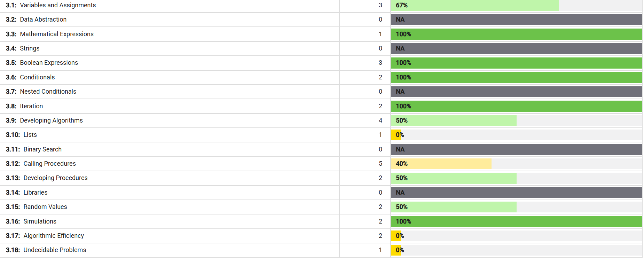Click the NA bar for Libraries

516,193
